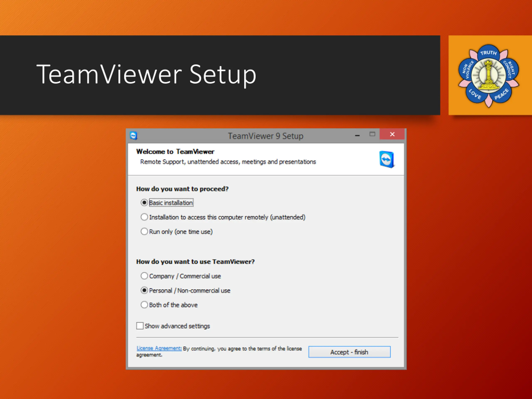Click 'Remote Support, unattended access, meetings and presentations' text

(x=228, y=162)
